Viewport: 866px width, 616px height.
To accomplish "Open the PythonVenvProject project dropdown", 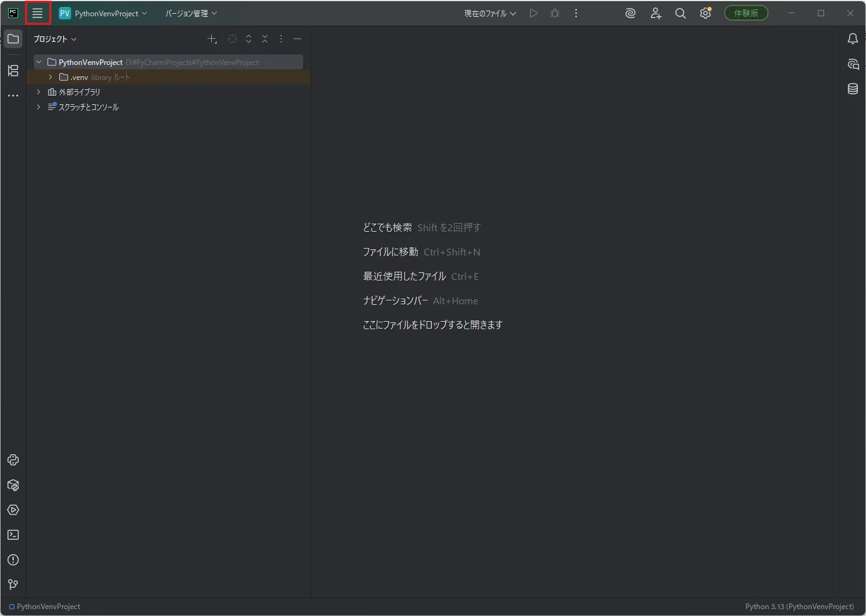I will point(103,13).
